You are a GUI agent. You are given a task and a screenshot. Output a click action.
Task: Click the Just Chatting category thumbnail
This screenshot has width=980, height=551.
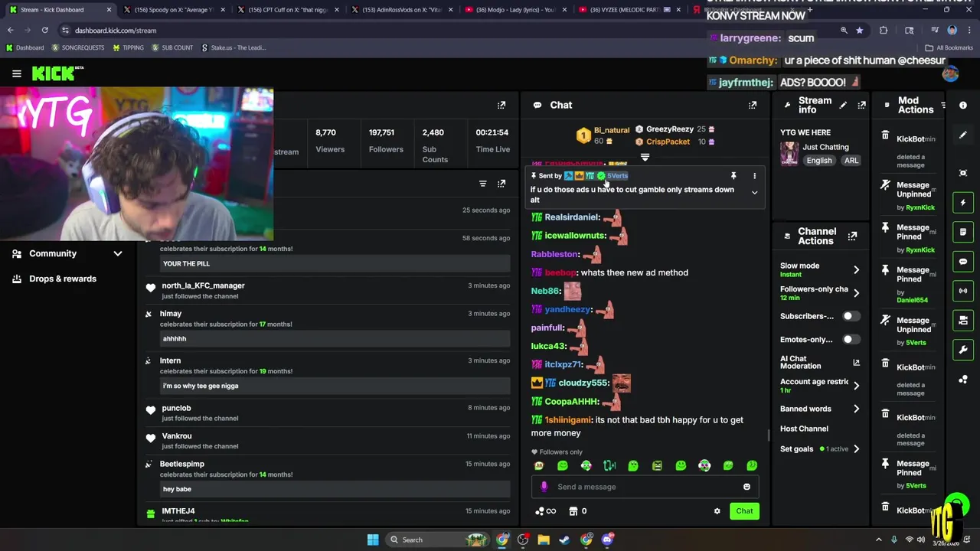789,154
